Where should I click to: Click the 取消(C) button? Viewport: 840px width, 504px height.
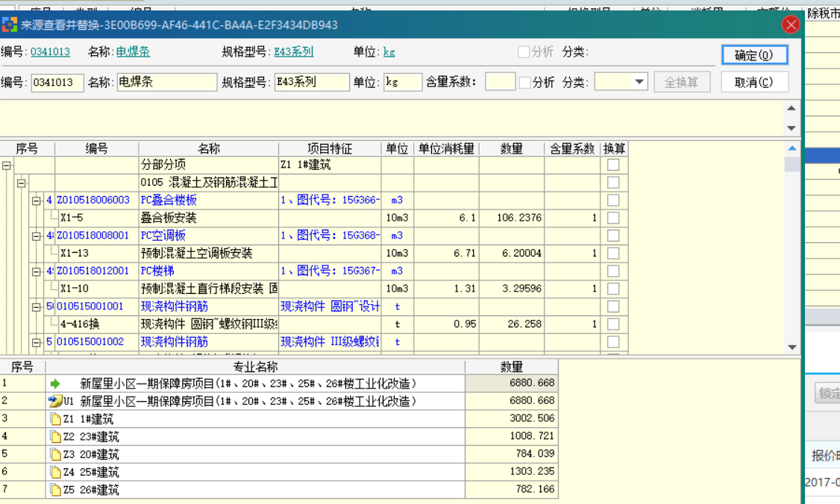coord(753,83)
